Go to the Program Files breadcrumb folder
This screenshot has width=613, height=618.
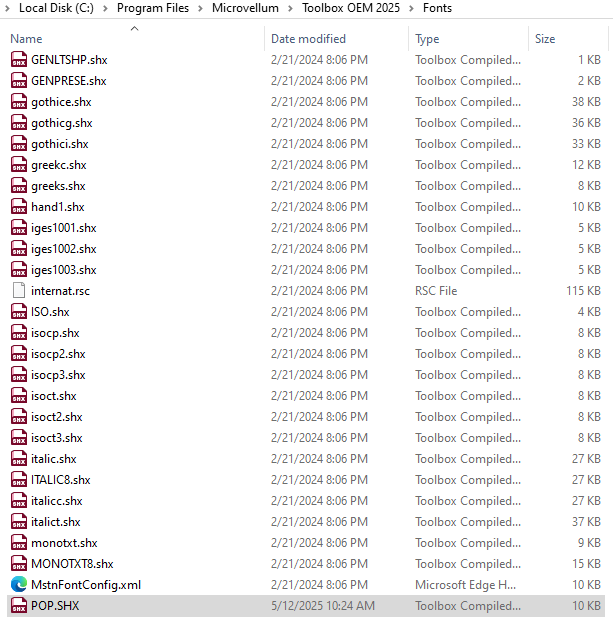click(153, 8)
